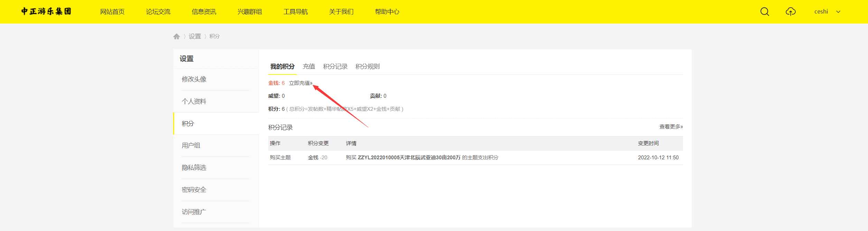The image size is (868, 231).
Task: Go to 论坛交流 in the navigation bar
Action: 158,12
